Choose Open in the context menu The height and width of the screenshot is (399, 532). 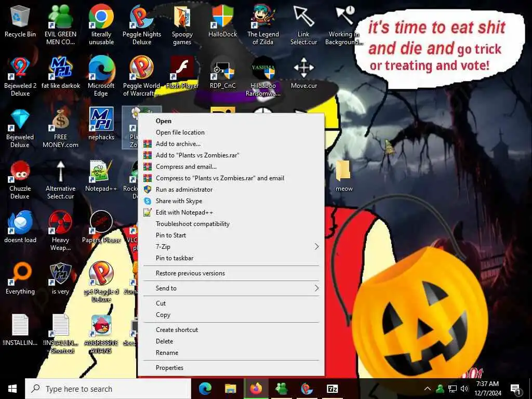point(231,121)
